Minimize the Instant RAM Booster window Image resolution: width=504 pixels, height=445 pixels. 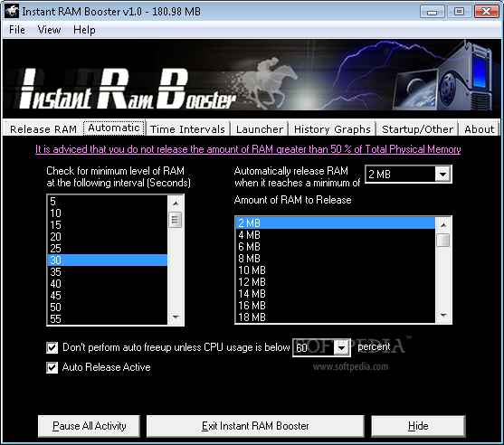[432, 12]
